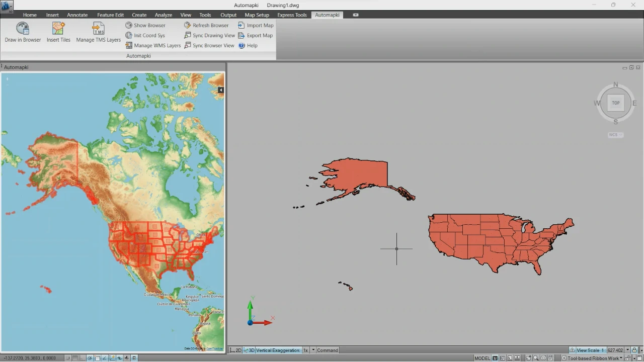Viewport: 644px width, 362px height.
Task: Click Init Coord Sys
Action: (x=145, y=35)
